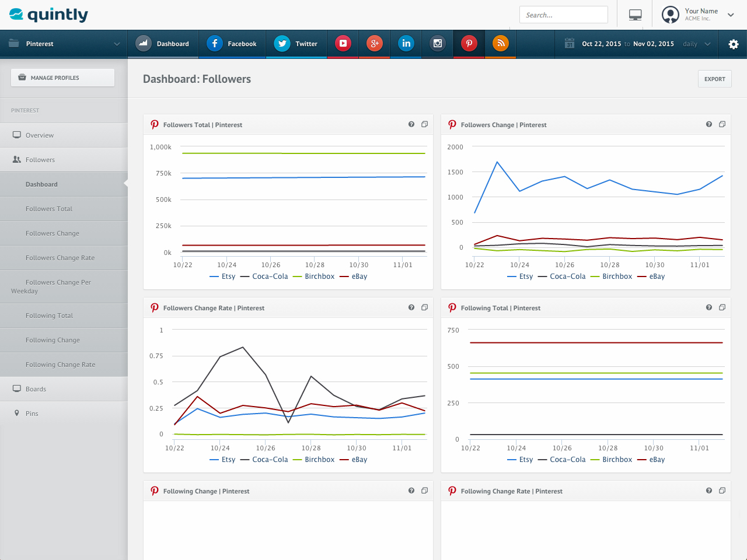This screenshot has width=747, height=560.
Task: Toggle eBay series in Following Total legend
Action: coord(651,460)
